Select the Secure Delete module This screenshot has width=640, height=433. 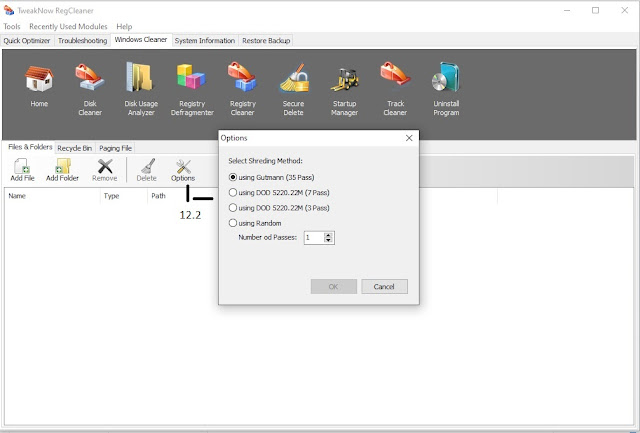click(293, 89)
